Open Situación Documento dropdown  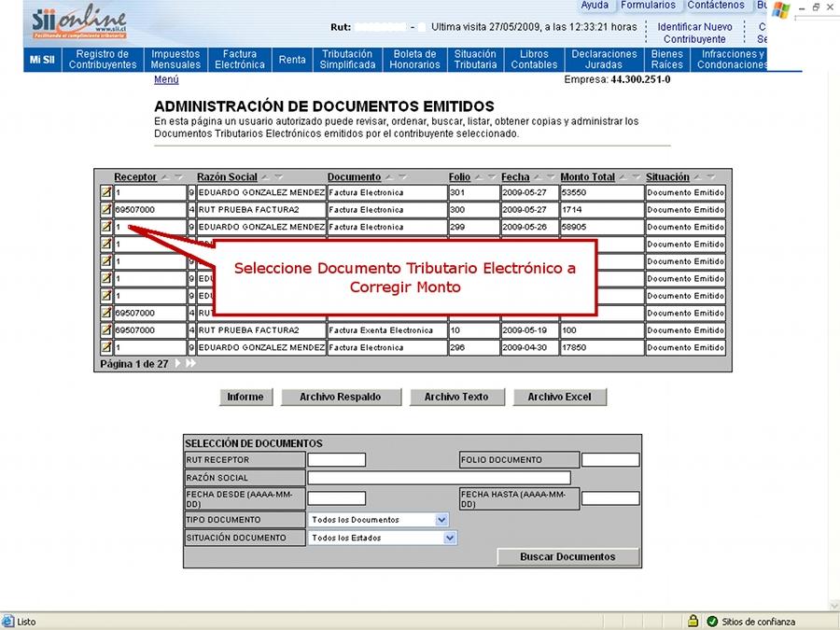coord(450,538)
